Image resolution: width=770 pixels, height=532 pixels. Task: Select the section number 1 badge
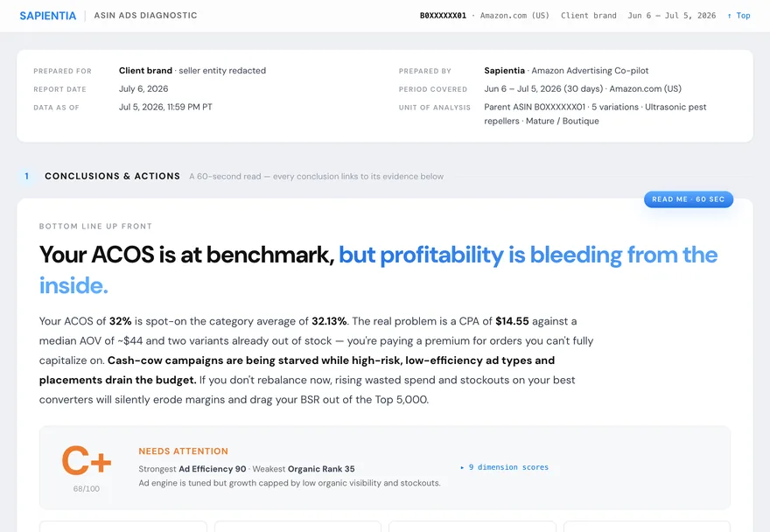[x=26, y=177]
